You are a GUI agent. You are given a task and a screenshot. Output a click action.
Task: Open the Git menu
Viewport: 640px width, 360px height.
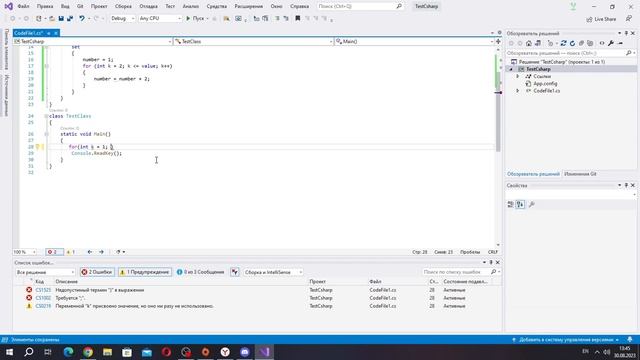point(80,7)
